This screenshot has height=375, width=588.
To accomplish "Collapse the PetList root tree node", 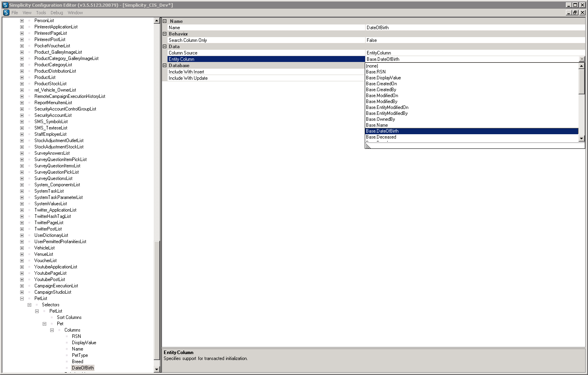I will tap(22, 298).
